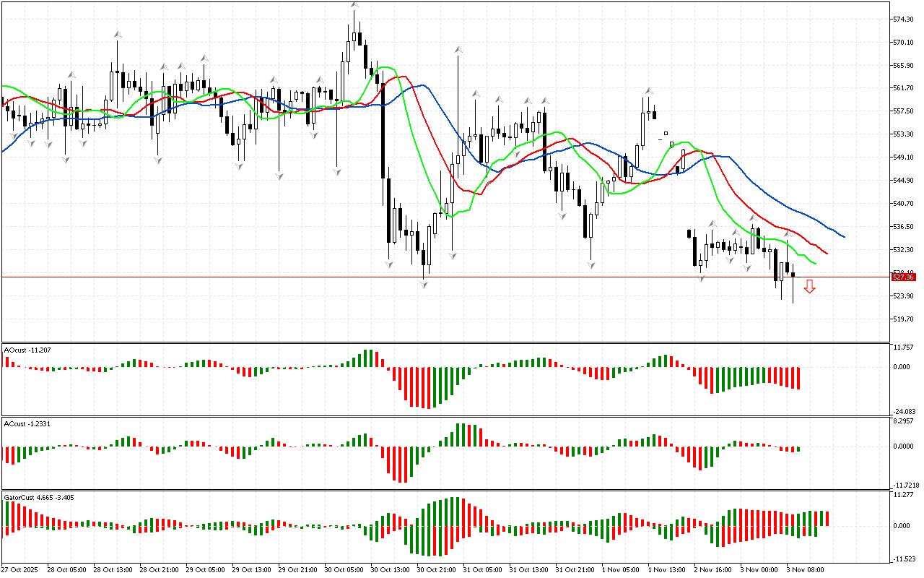Click the up fractal arrow above the highest candle

[x=354, y=4]
